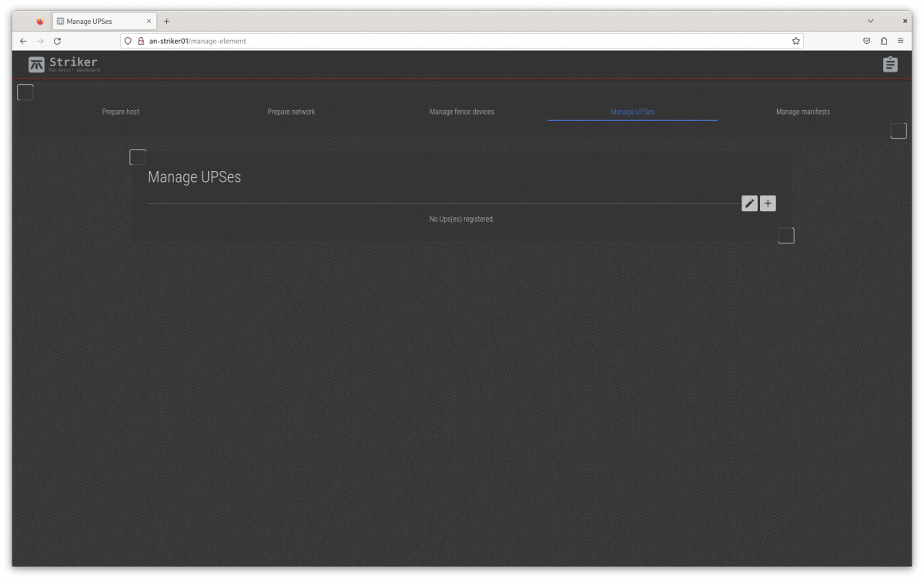Reload the current page

(57, 41)
